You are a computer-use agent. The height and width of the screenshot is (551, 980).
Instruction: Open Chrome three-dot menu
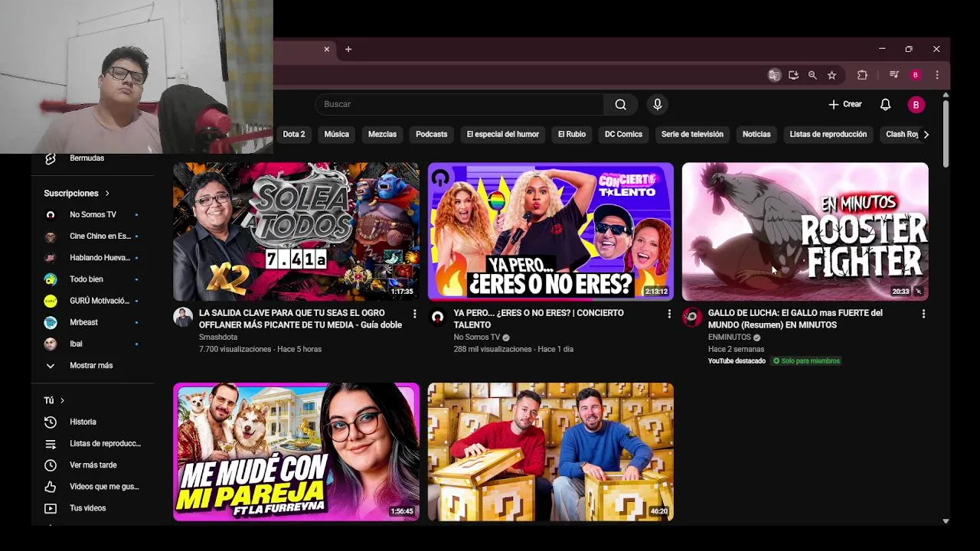pos(936,75)
